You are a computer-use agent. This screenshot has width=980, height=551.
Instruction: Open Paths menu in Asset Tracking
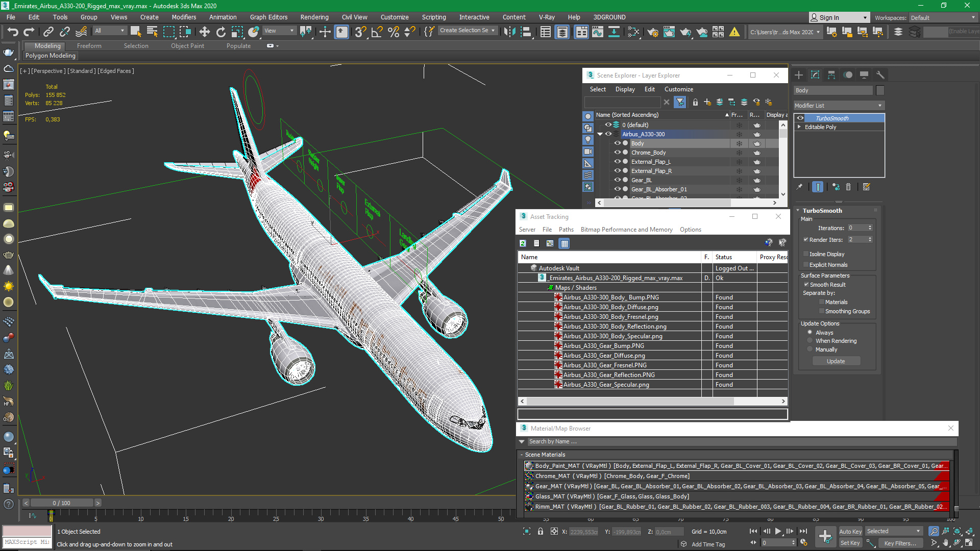tap(566, 230)
